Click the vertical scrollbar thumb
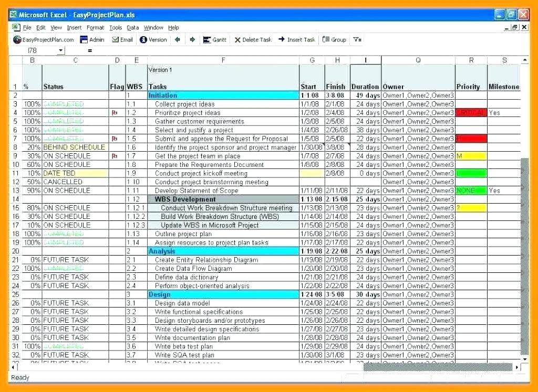 pos(525,256)
